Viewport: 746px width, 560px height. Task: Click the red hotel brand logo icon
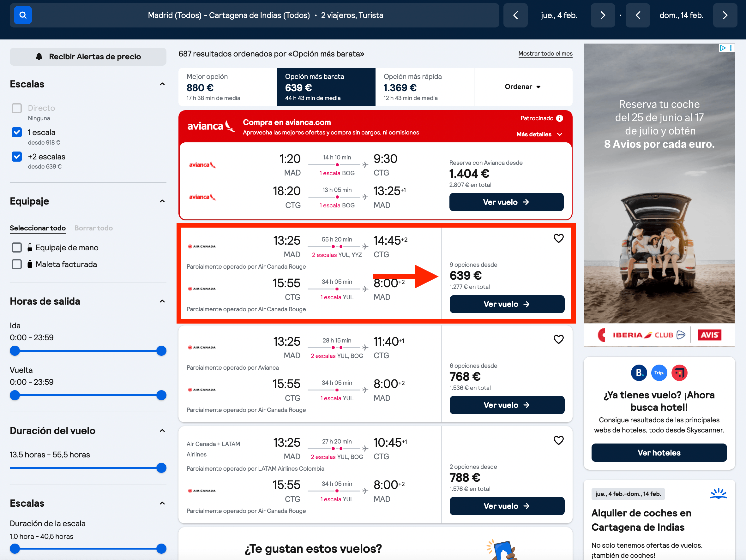(679, 372)
